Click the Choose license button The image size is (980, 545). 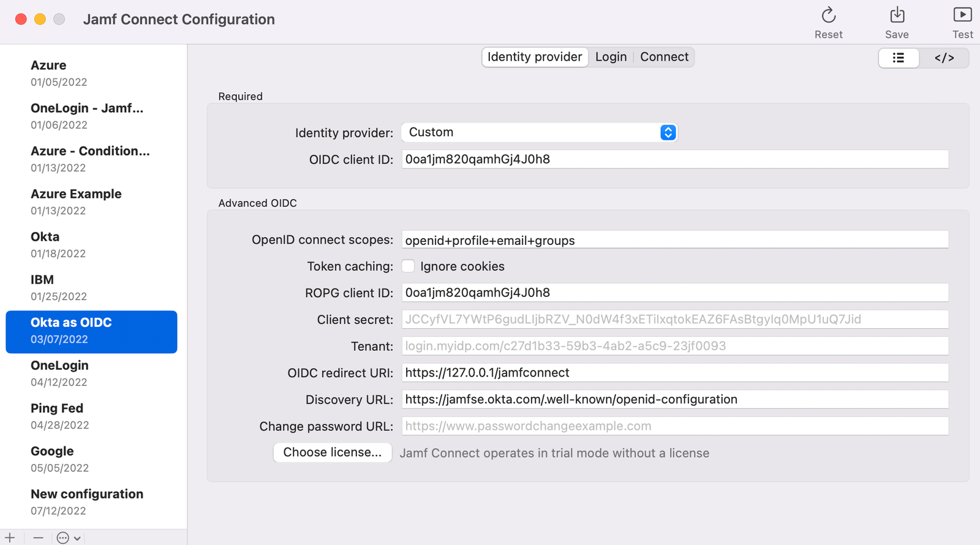pos(333,453)
